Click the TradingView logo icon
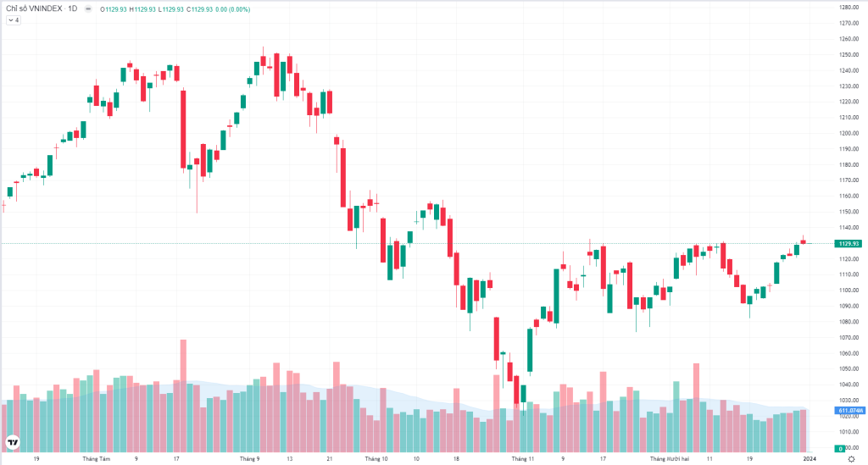Image resolution: width=868 pixels, height=465 pixels. pyautogui.click(x=12, y=442)
